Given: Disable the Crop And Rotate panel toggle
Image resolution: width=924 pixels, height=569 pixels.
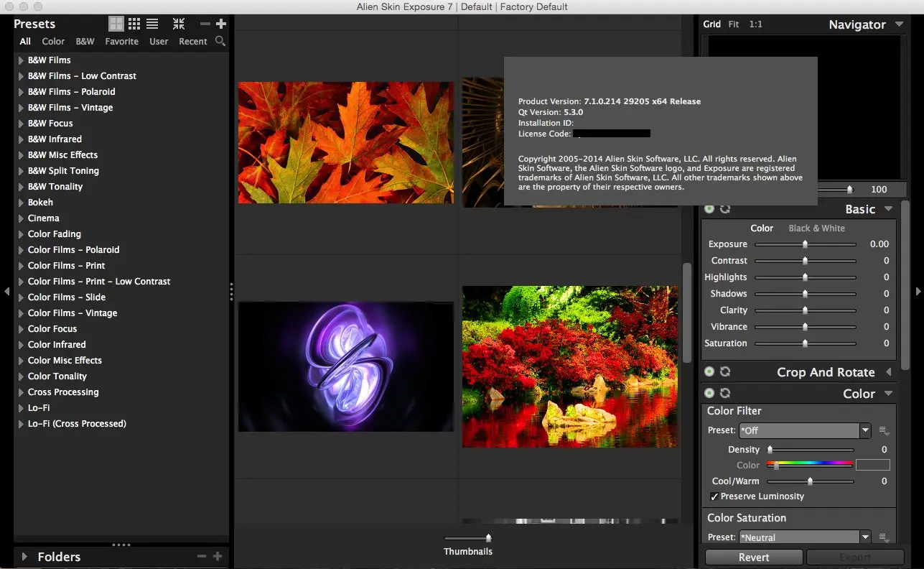Looking at the screenshot, I should click(x=709, y=372).
